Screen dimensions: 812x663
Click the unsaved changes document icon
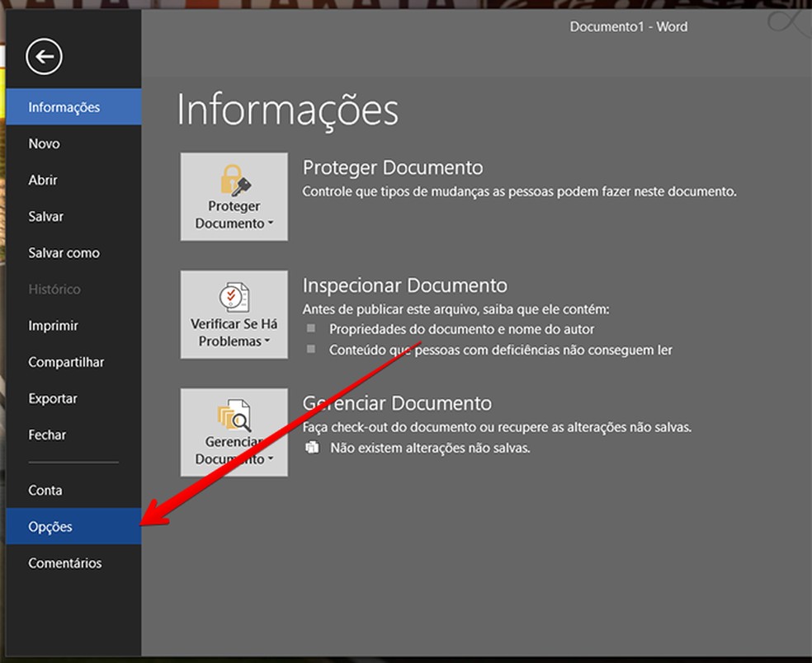313,449
